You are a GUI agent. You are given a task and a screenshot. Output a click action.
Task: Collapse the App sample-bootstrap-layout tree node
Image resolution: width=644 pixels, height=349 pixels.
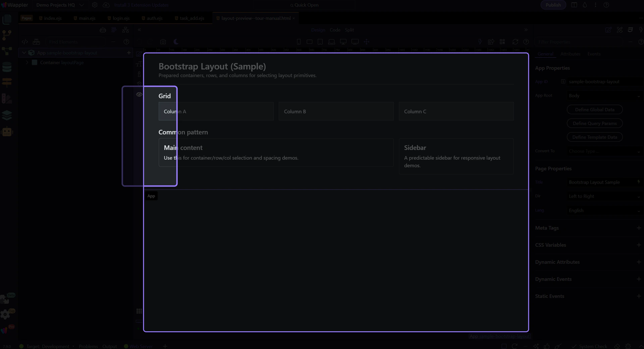point(24,53)
